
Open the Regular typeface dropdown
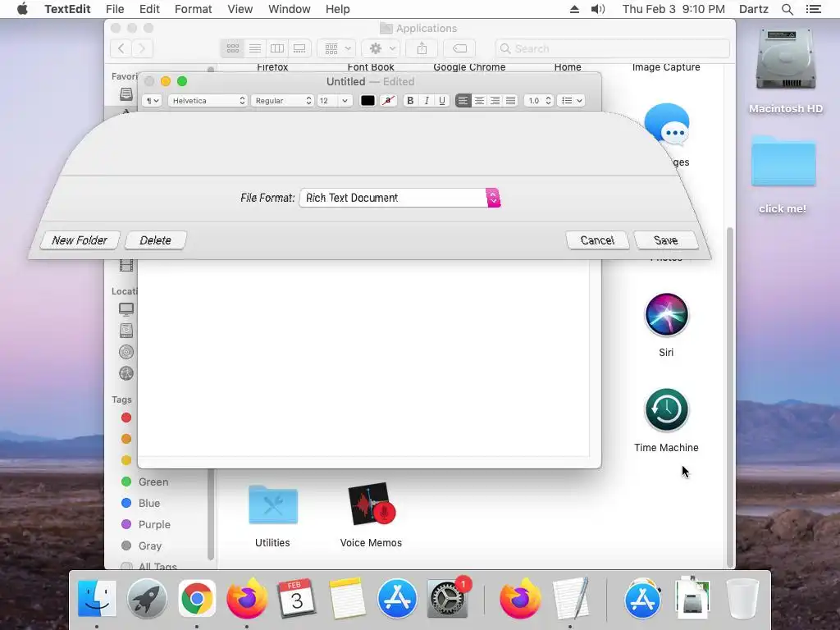tap(282, 101)
